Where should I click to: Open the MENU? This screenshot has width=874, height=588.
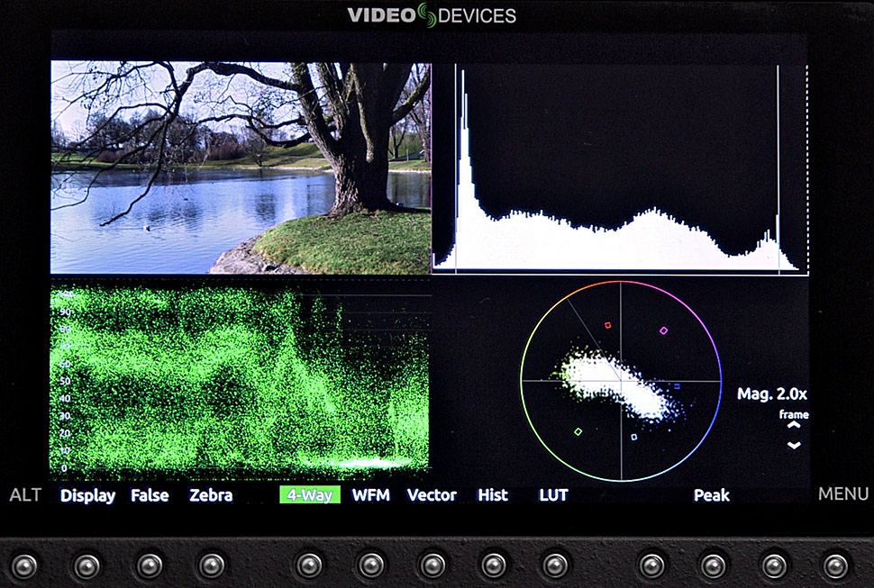(842, 493)
